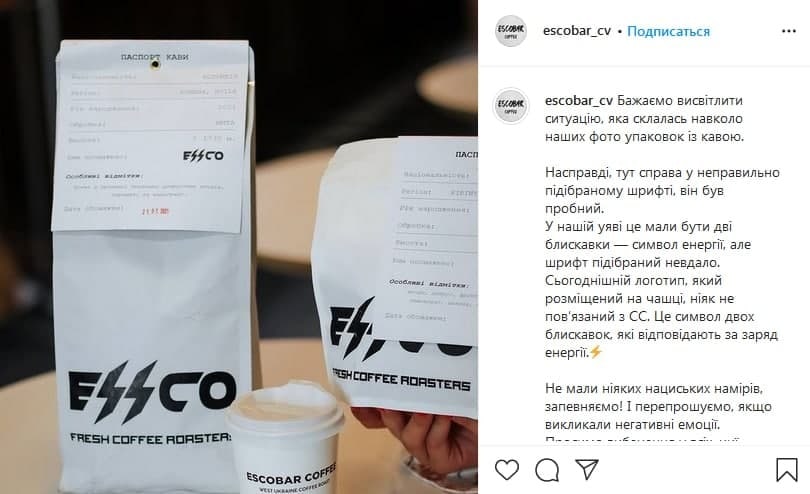
Task: Open the escobar_cv profile from the header username
Action: 577,31
